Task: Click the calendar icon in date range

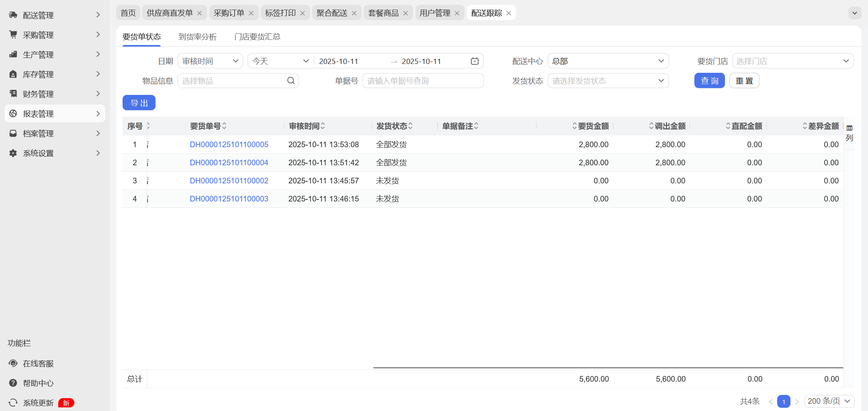Action: pos(475,61)
